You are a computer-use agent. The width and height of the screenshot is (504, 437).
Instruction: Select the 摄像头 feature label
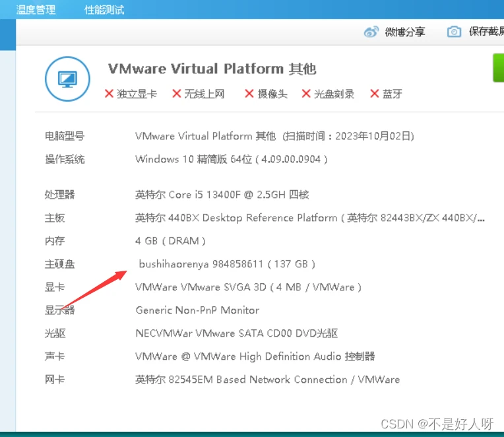click(x=272, y=94)
